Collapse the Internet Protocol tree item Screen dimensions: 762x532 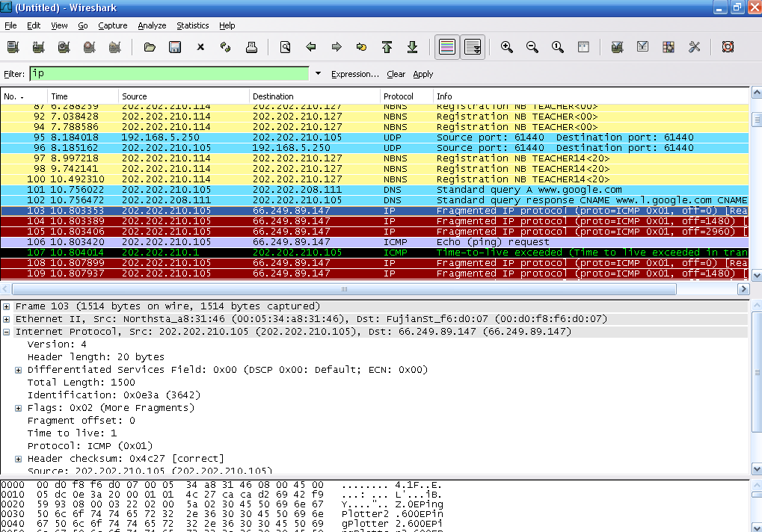pyautogui.click(x=6, y=331)
